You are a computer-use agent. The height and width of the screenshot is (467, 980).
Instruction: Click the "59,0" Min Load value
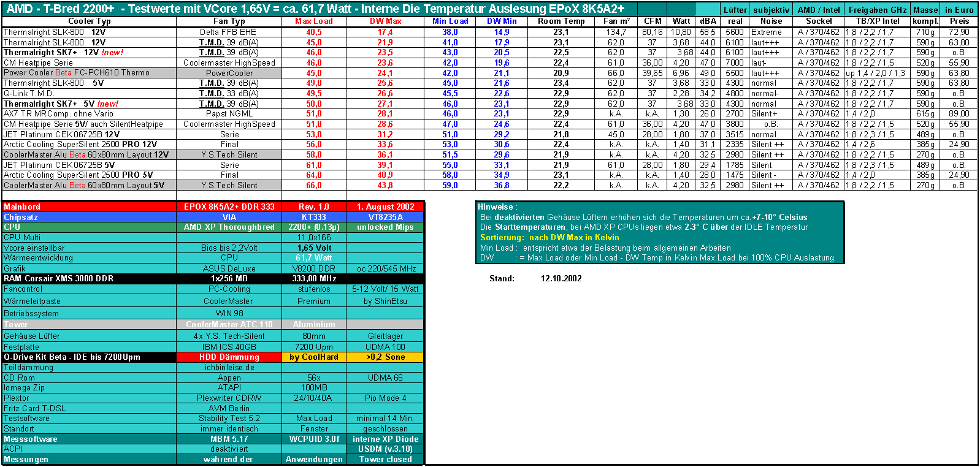click(450, 186)
